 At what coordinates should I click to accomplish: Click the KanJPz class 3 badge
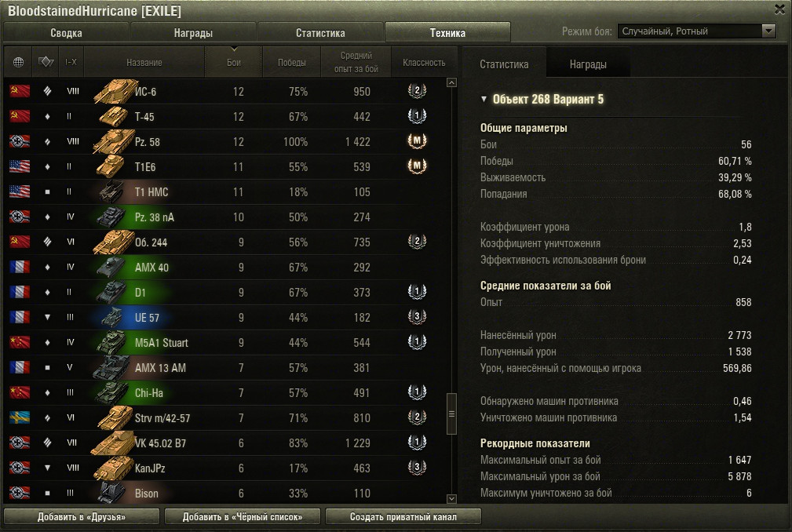tap(417, 468)
